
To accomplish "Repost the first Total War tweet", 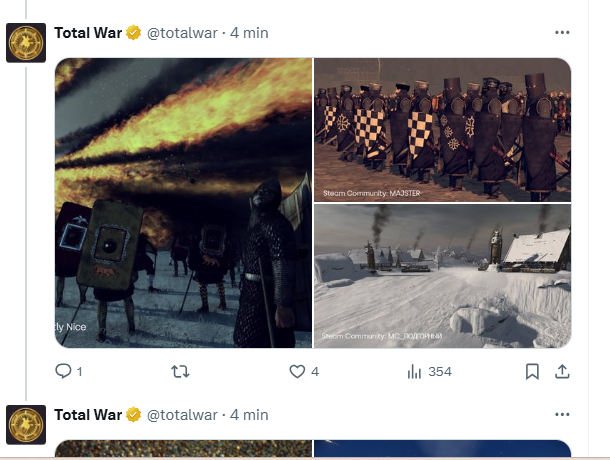I will click(180, 371).
